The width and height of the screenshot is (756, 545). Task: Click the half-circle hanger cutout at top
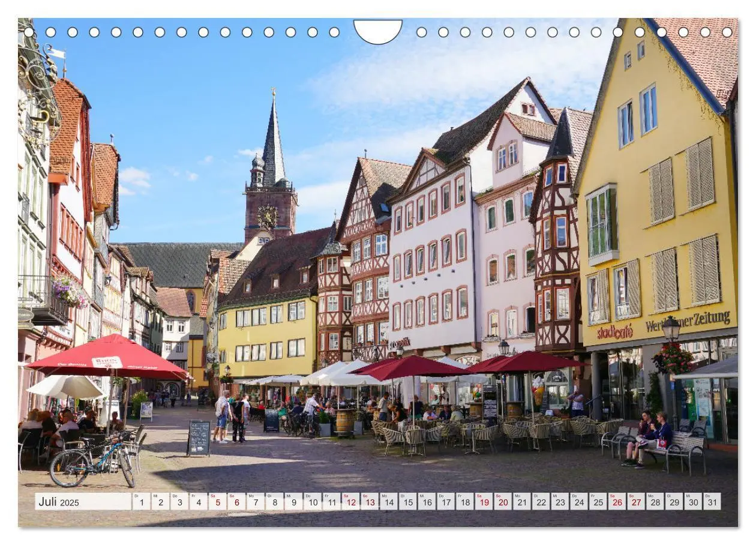[x=378, y=31]
